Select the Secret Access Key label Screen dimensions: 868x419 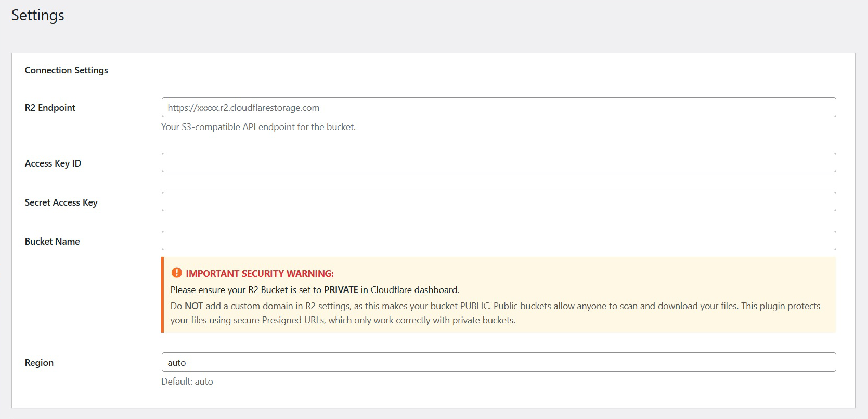(x=61, y=202)
